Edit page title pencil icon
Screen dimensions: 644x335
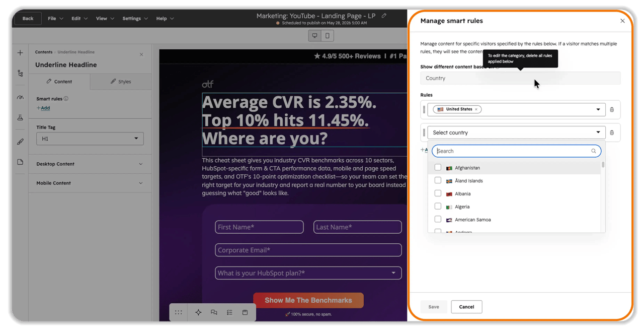point(384,16)
